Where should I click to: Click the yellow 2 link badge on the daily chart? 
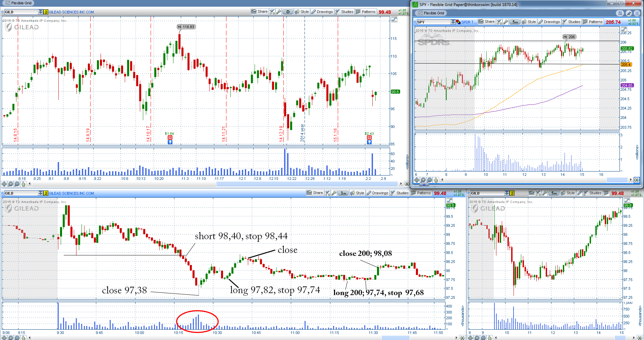[x=46, y=12]
